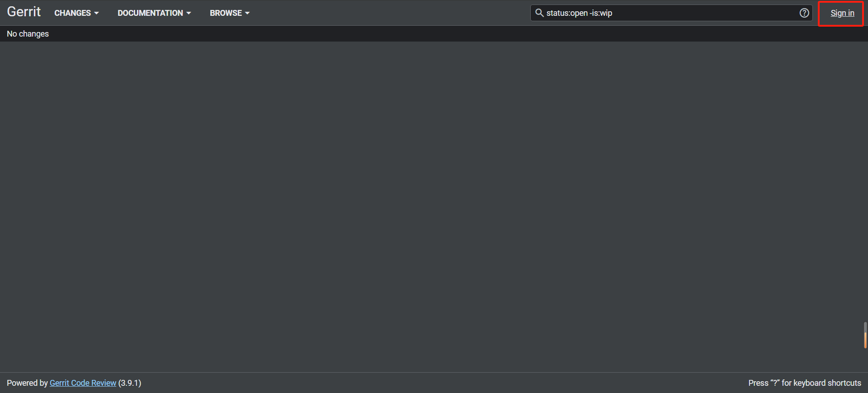This screenshot has height=393, width=868.
Task: Click the orange marker on the scrollbar
Action: (x=865, y=340)
